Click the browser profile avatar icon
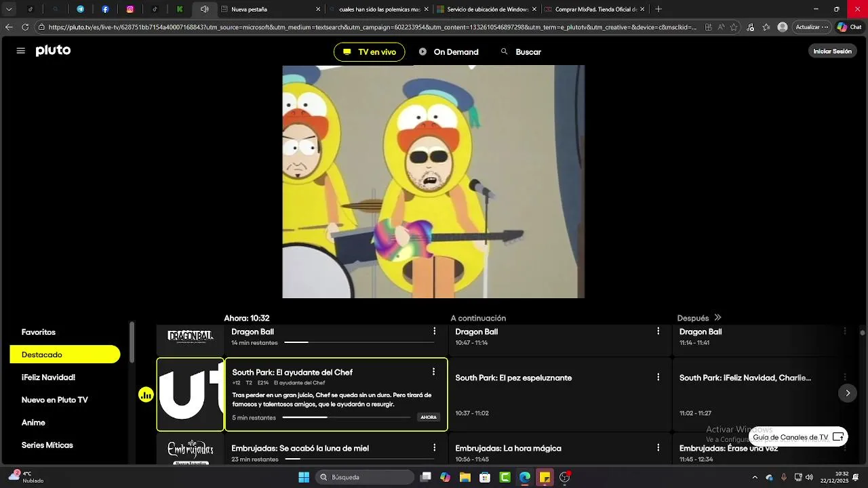Image resolution: width=868 pixels, height=488 pixels. (x=783, y=27)
